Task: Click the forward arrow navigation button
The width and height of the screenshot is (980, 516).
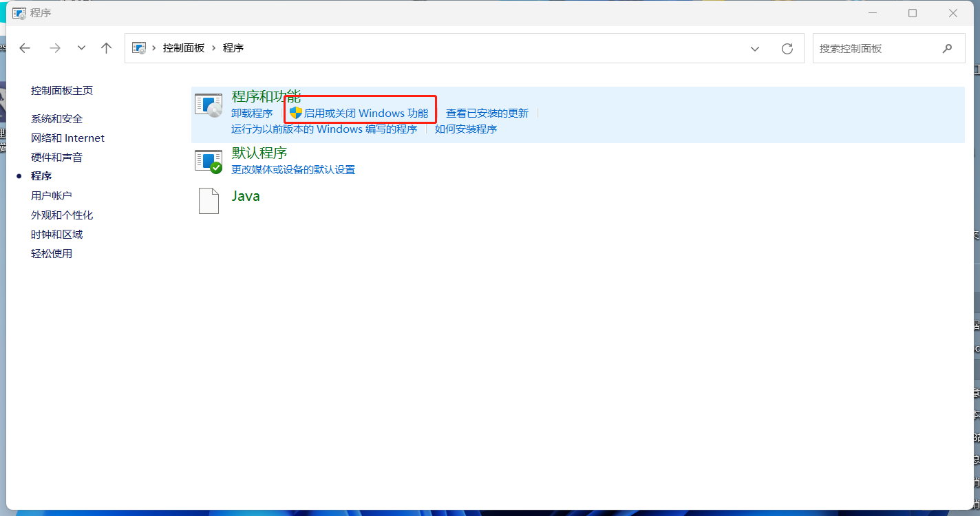Action: pyautogui.click(x=55, y=48)
